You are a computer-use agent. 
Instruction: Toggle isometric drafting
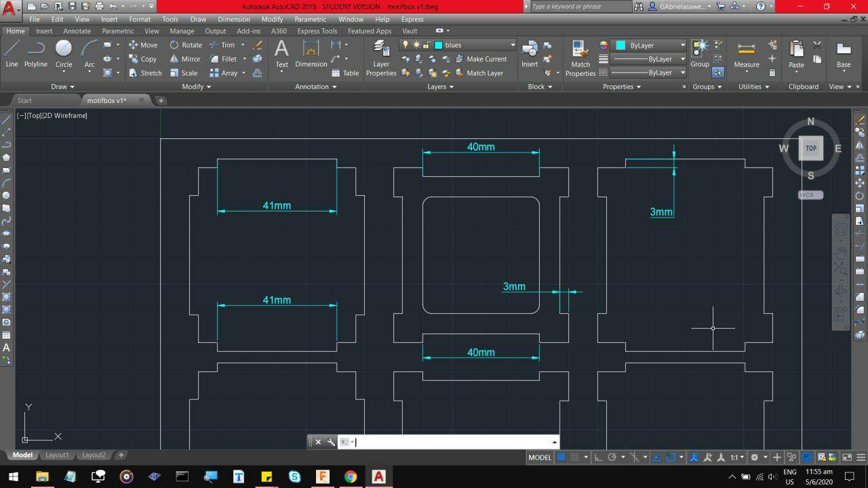pos(633,457)
